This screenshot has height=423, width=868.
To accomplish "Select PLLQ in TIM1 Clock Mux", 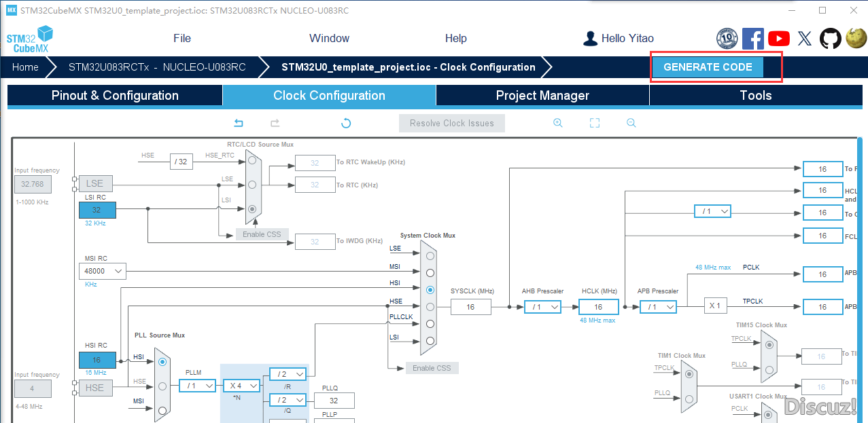I will [689, 398].
